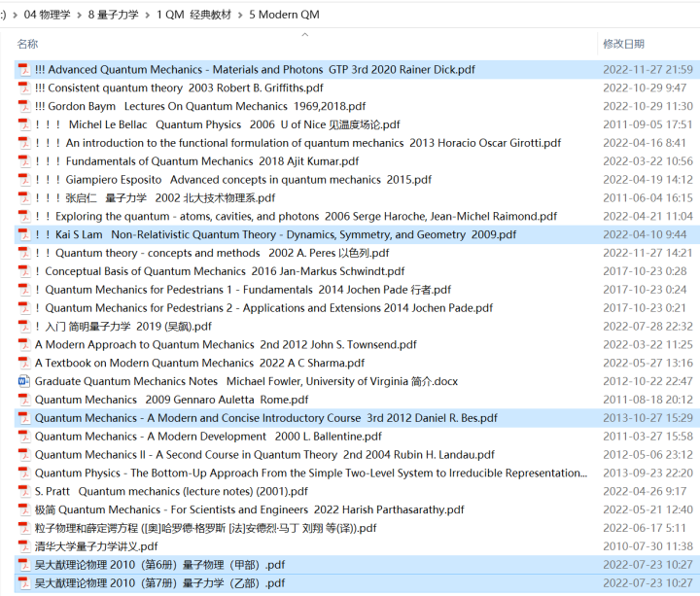Expand chevron after 8 量子力学 breadcrumb

[148, 16]
